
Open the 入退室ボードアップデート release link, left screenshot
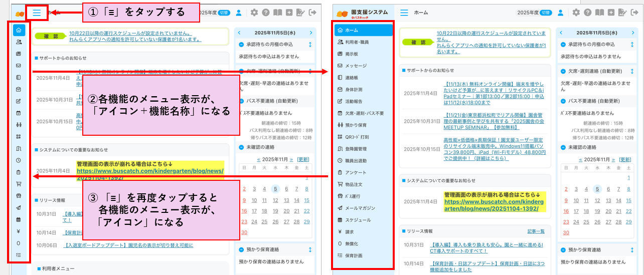[128, 245]
